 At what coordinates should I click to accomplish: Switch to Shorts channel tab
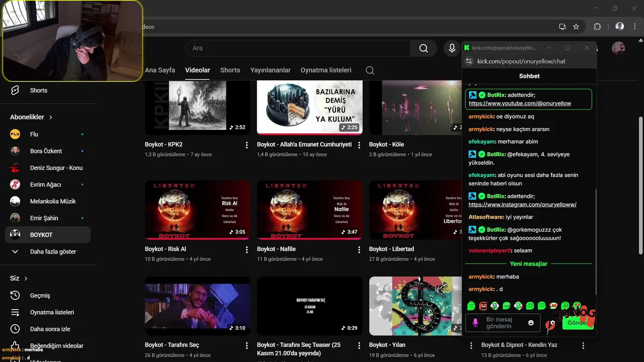point(230,70)
